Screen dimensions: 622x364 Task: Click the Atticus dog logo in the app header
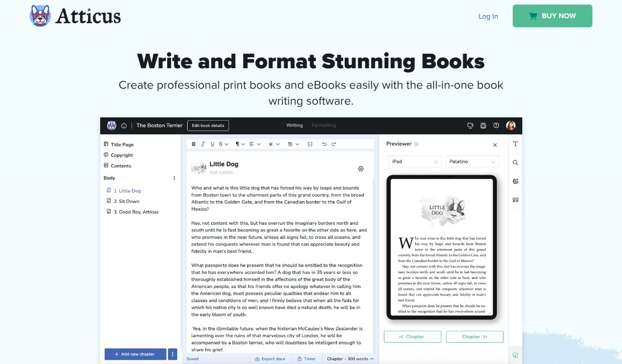coord(112,126)
